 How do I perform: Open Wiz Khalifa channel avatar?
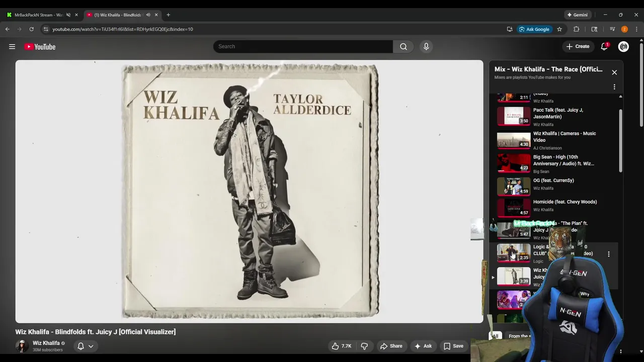(22, 346)
